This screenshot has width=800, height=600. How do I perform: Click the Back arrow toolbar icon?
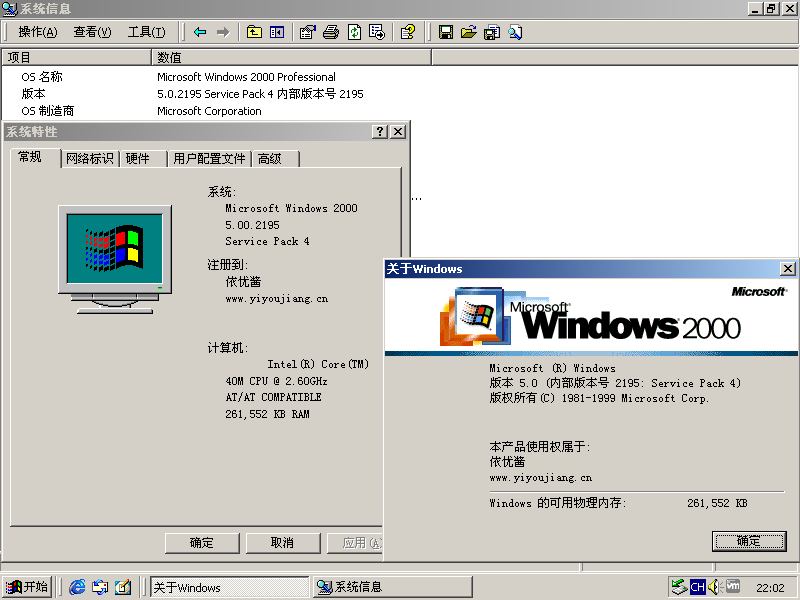point(200,32)
